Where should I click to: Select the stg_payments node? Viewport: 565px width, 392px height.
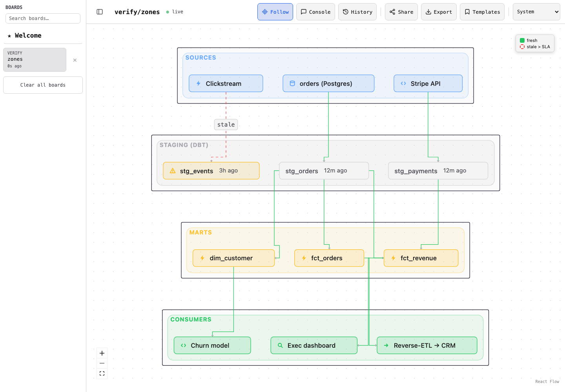(438, 171)
